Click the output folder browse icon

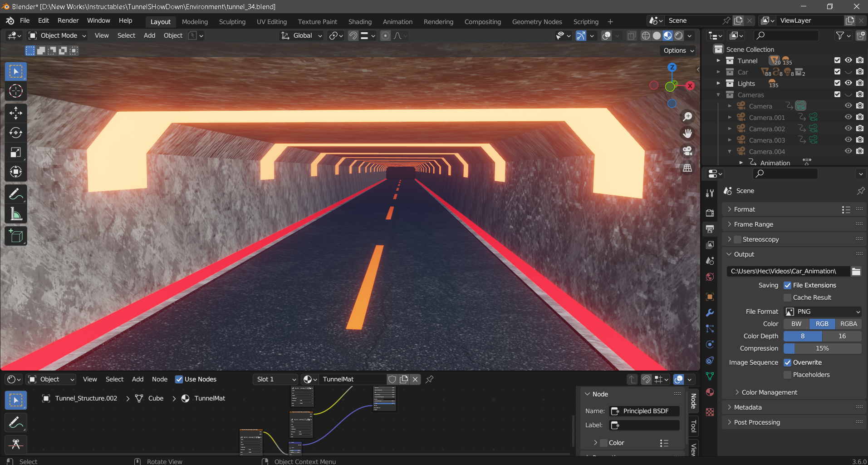click(856, 272)
